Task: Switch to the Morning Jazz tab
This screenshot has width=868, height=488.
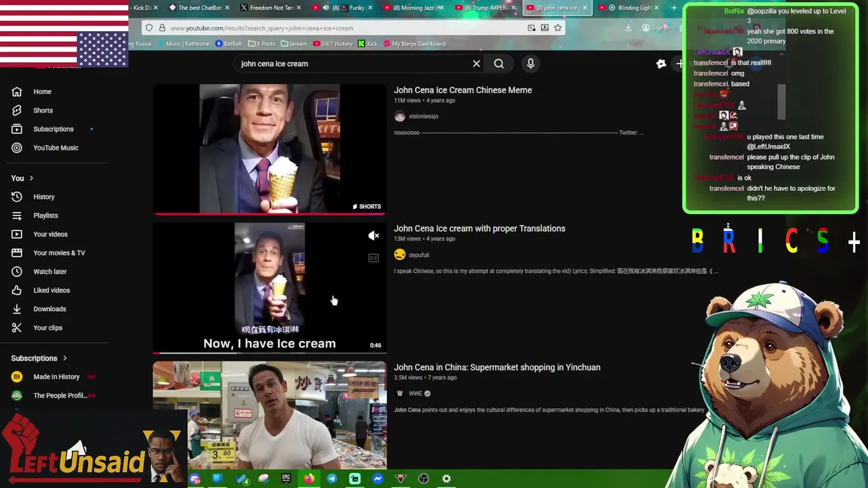Action: (414, 7)
